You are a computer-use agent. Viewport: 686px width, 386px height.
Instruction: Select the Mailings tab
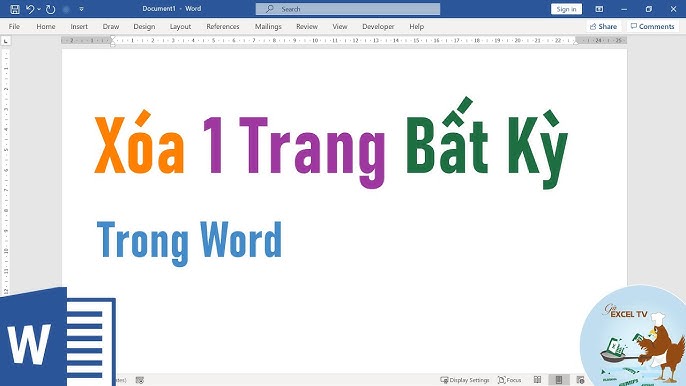coord(268,26)
